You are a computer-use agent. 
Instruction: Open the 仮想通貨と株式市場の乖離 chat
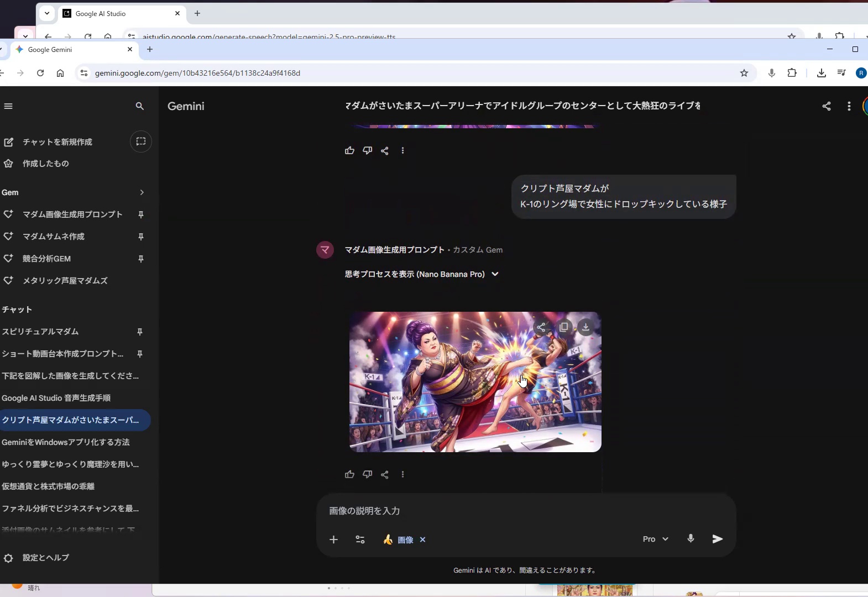[48, 486]
